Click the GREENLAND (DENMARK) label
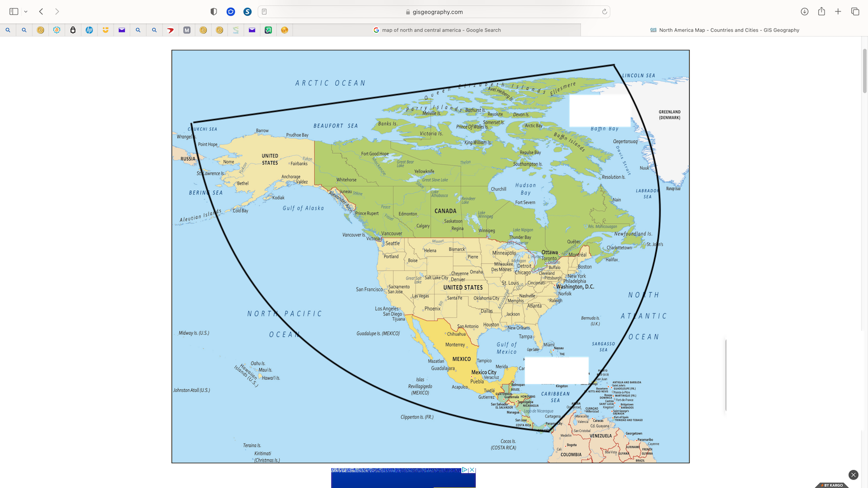The width and height of the screenshot is (868, 488). [669, 114]
